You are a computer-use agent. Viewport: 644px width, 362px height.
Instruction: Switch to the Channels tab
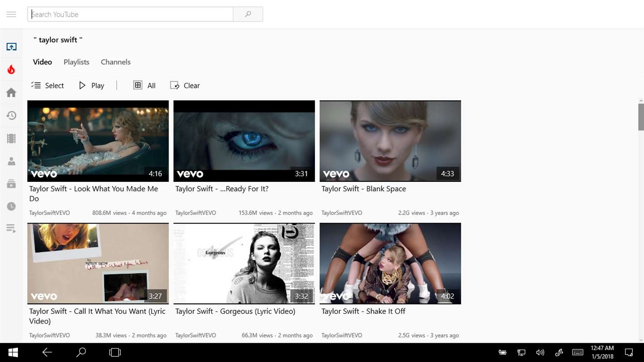point(116,62)
